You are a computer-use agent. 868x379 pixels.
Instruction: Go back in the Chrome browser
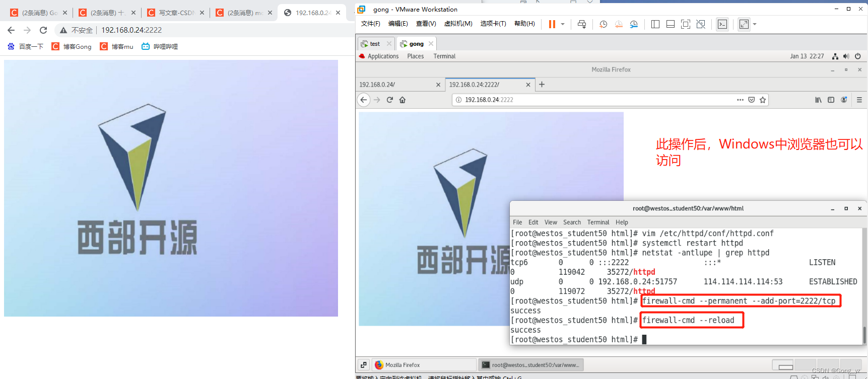tap(11, 30)
